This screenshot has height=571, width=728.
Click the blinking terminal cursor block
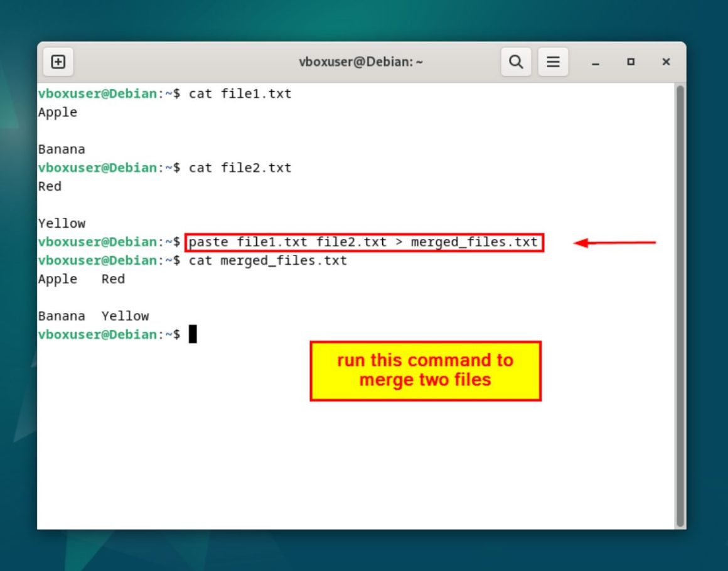193,334
